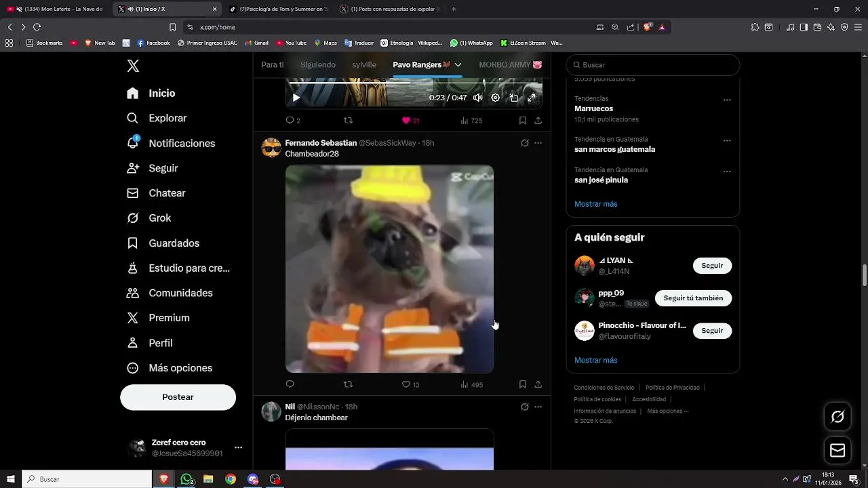Click the Perfil person icon
The height and width of the screenshot is (488, 868).
(x=133, y=343)
